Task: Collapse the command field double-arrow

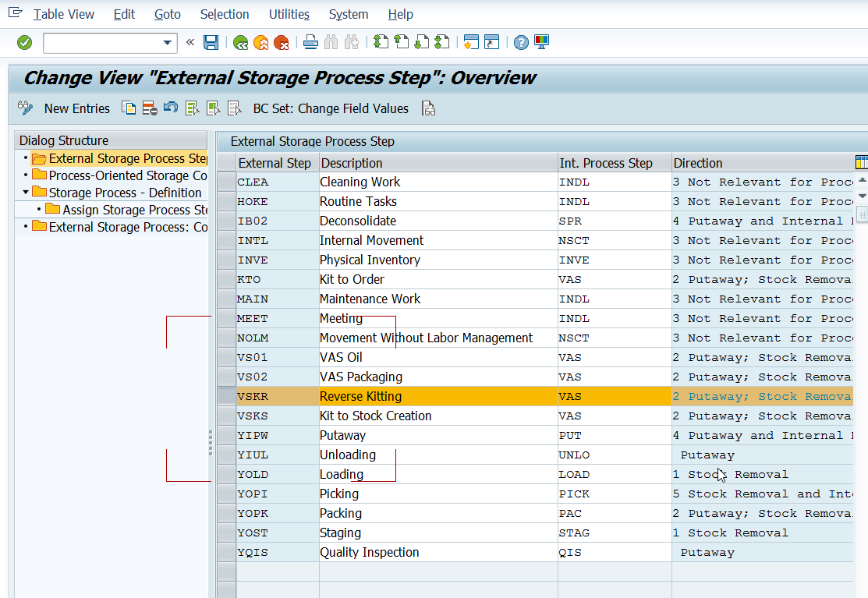Action: [x=190, y=42]
